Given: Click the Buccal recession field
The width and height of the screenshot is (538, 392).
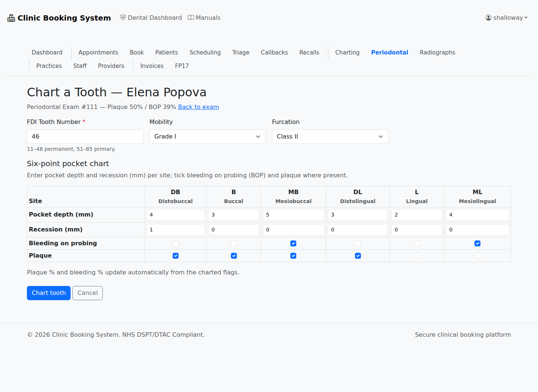Looking at the screenshot, I should (x=234, y=230).
